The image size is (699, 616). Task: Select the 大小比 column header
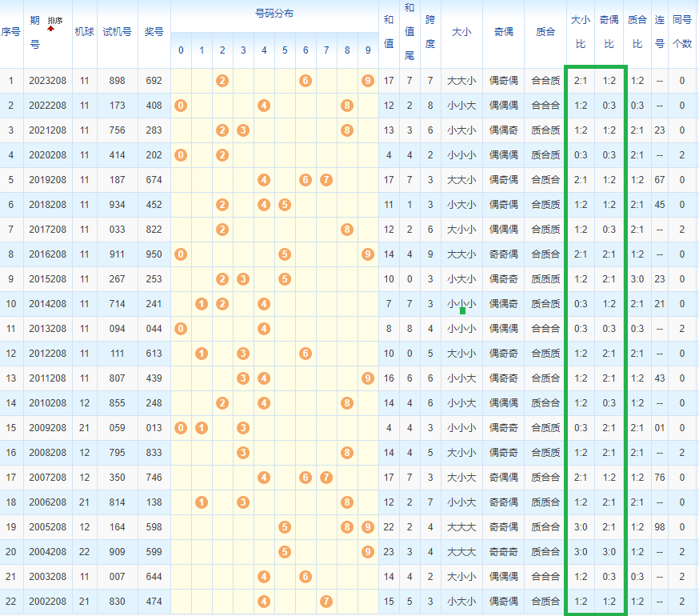tap(580, 32)
